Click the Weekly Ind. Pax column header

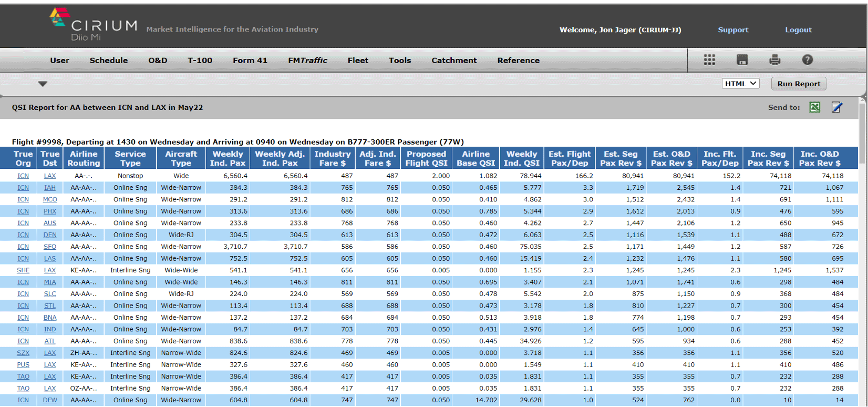click(x=228, y=158)
